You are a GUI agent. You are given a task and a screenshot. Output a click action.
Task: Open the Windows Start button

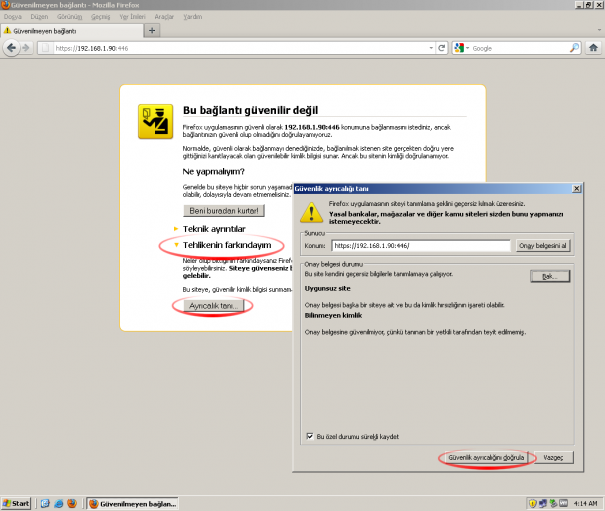point(16,503)
